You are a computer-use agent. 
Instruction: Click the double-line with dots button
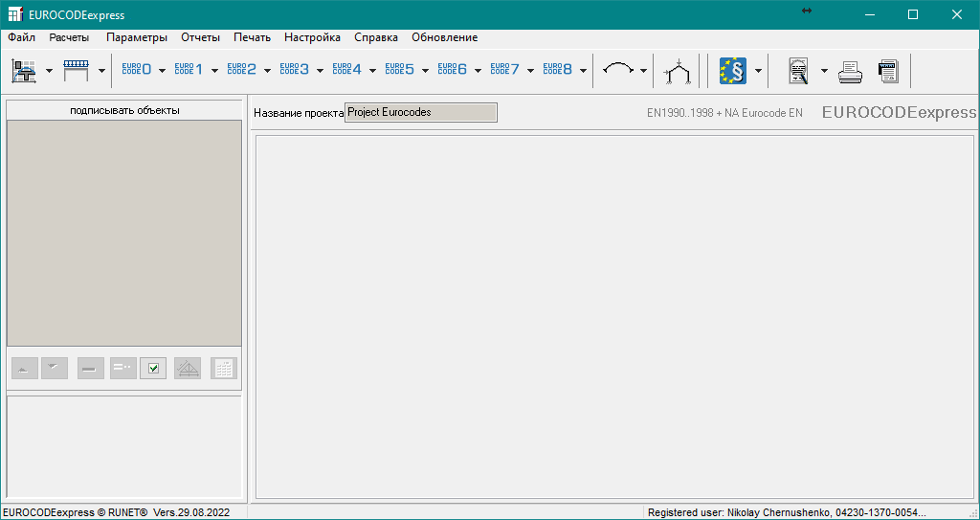(x=123, y=368)
